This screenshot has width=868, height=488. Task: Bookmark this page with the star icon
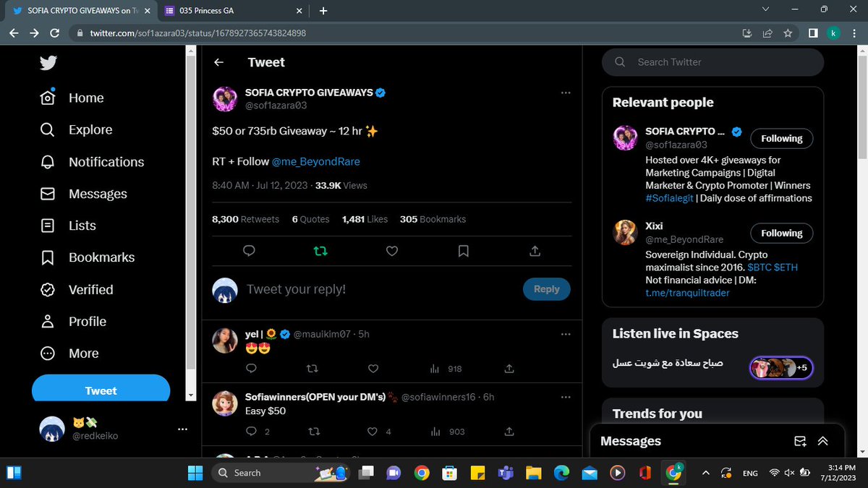click(787, 33)
